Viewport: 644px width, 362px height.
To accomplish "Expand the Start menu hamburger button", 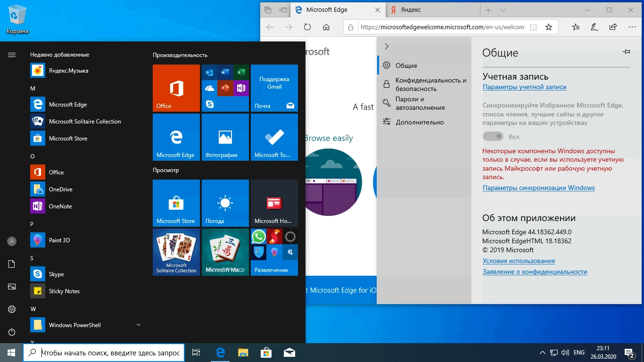I will [12, 55].
